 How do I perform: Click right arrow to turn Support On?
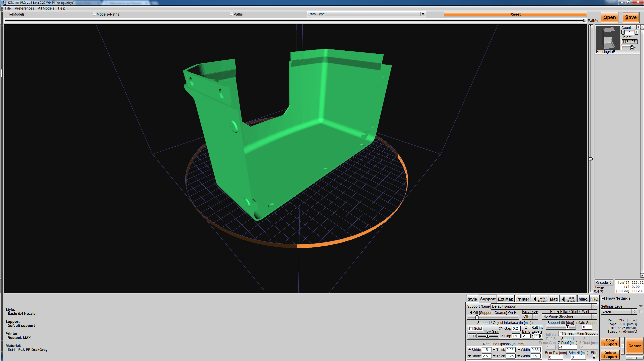coord(515,313)
